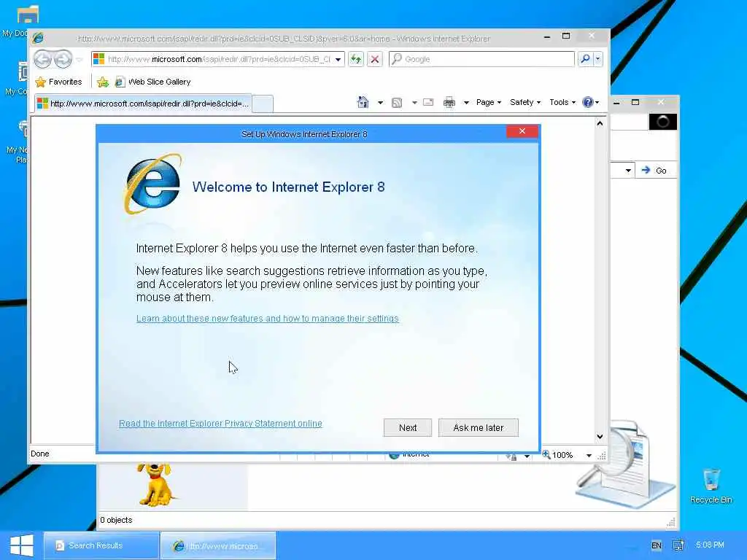
Task: Click the 0 objects status text
Action: point(116,520)
